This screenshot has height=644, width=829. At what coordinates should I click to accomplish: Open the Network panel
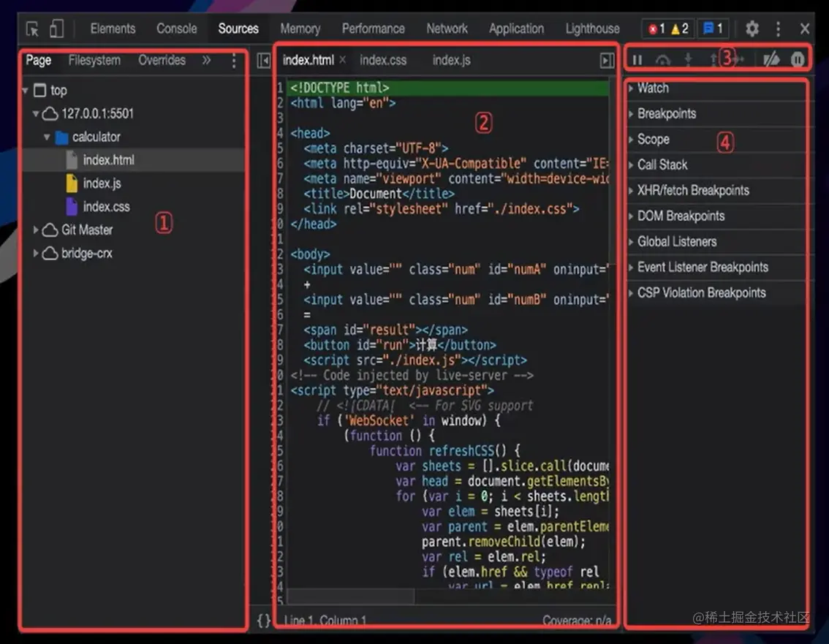(447, 29)
